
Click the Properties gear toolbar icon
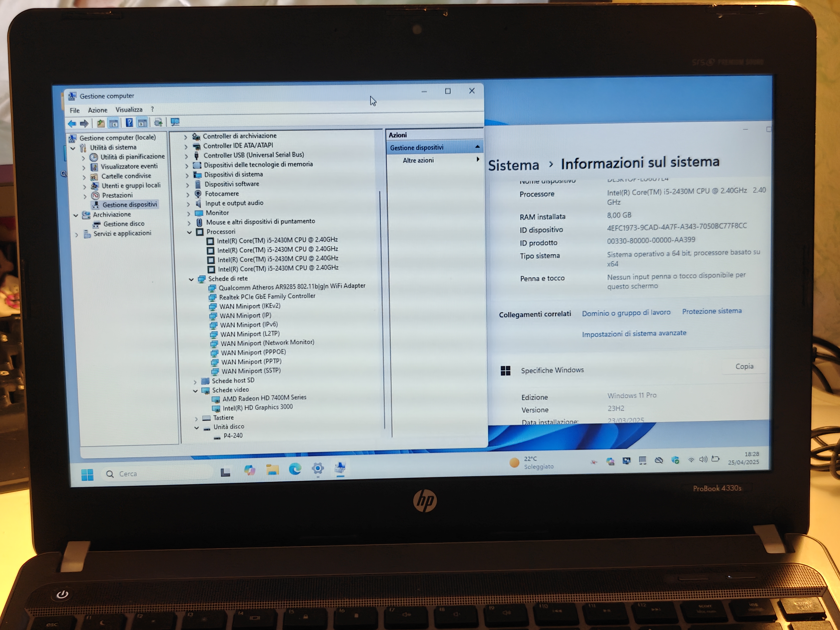tap(158, 122)
